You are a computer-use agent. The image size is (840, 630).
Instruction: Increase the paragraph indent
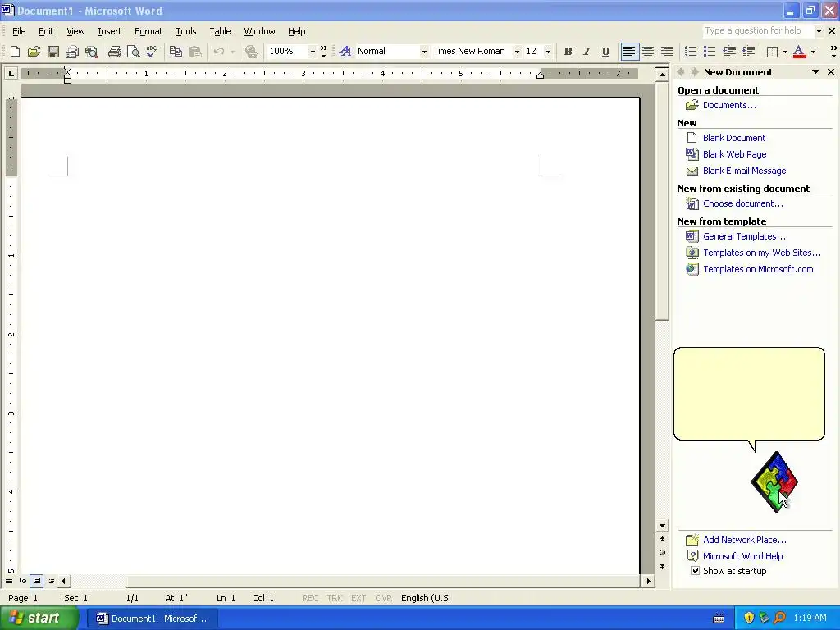[x=748, y=52]
